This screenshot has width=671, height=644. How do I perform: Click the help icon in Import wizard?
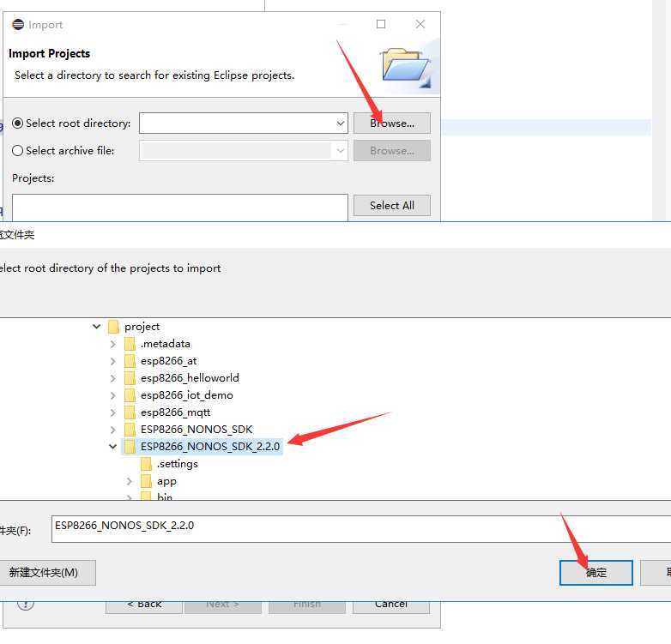(25, 605)
